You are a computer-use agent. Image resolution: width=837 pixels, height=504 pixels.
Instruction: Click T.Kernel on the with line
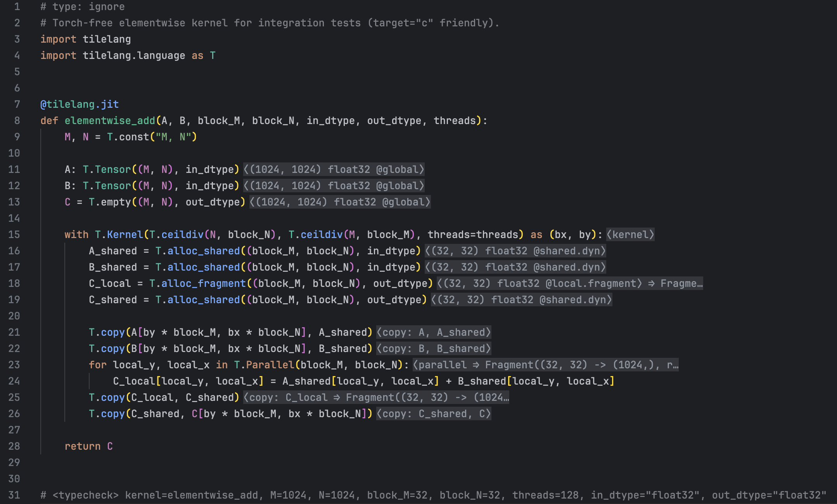tap(119, 235)
